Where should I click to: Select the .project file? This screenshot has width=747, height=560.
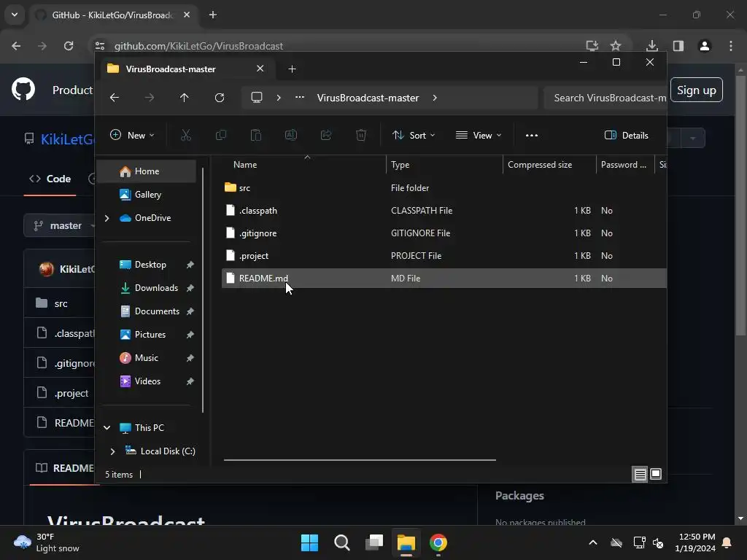click(x=444, y=256)
